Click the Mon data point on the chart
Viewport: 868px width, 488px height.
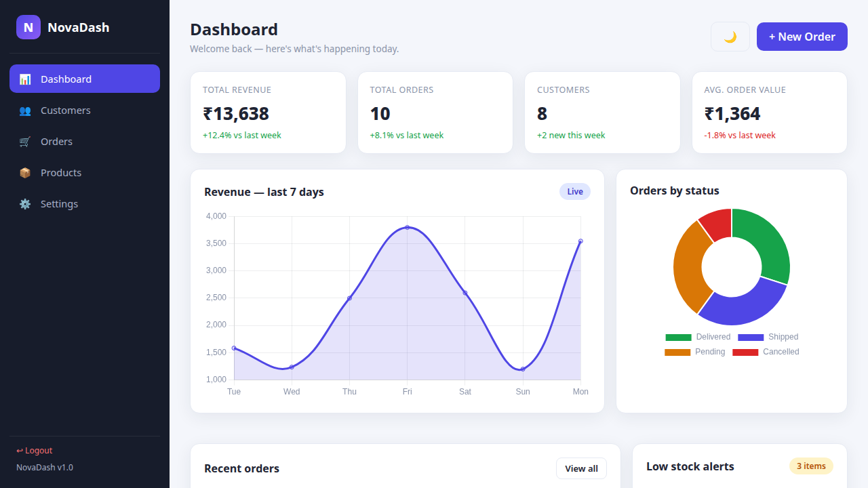pos(580,241)
